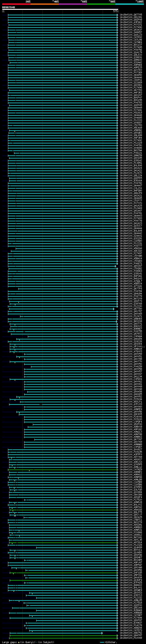Select hit label UniRef100_Q43437
Viewport: 146px width, 644px height.
click(x=131, y=30)
